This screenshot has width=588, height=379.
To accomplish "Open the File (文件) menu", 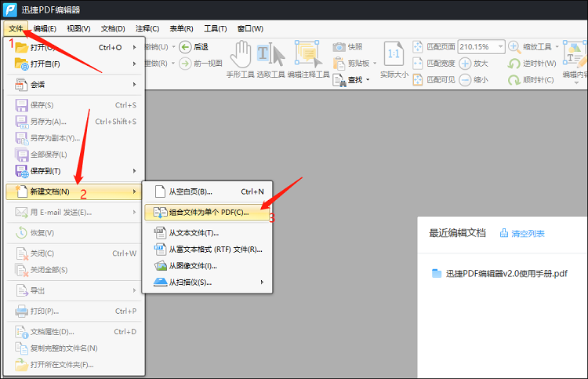I will point(16,28).
